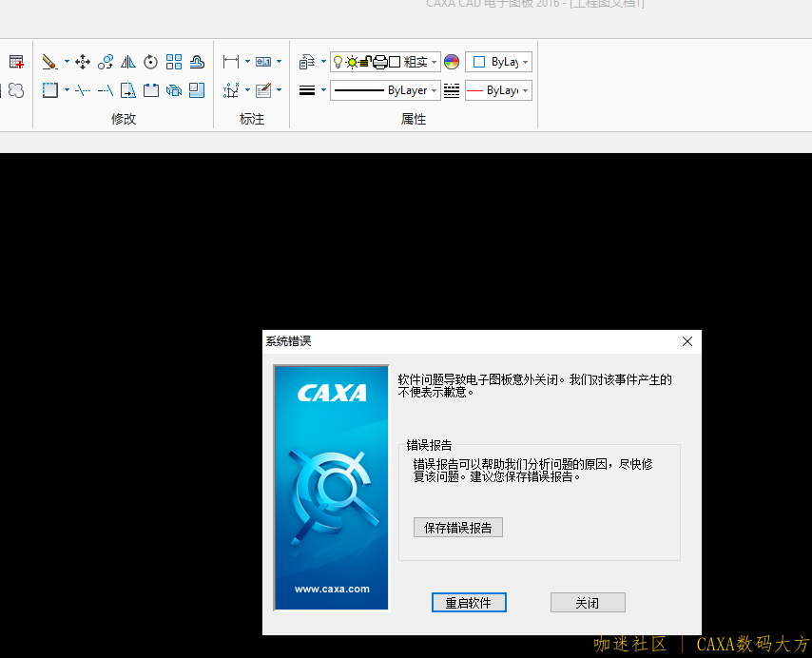Open the 粗实 layer combo box
The width and height of the screenshot is (812, 658).
(x=385, y=62)
